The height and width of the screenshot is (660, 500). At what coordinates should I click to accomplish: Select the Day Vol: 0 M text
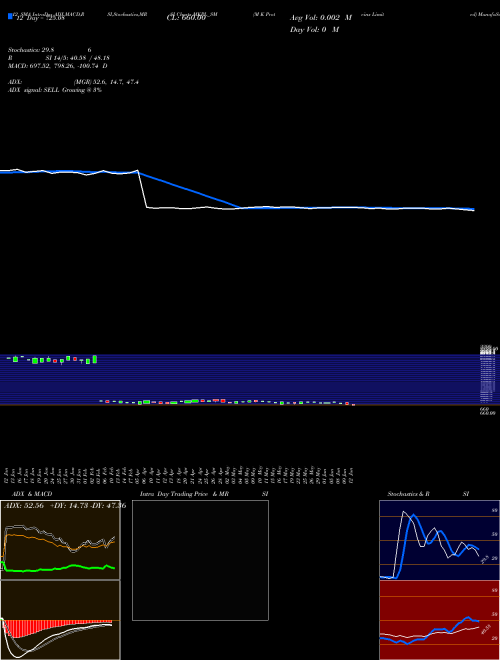click(314, 29)
